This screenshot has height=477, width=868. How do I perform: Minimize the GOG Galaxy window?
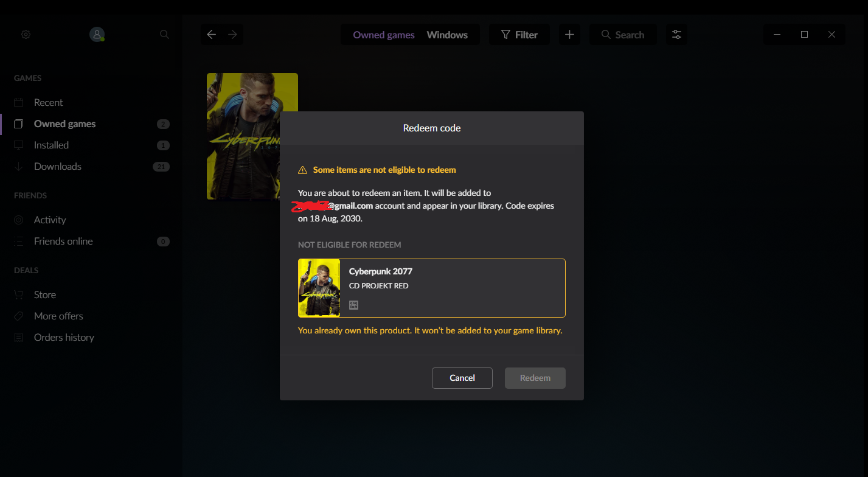click(x=777, y=35)
